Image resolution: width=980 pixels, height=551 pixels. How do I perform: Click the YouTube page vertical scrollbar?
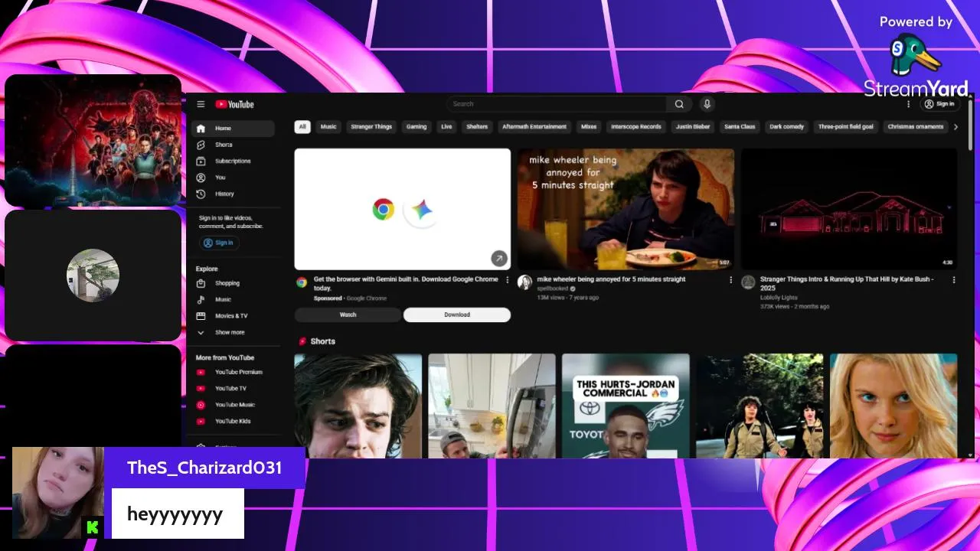click(971, 126)
